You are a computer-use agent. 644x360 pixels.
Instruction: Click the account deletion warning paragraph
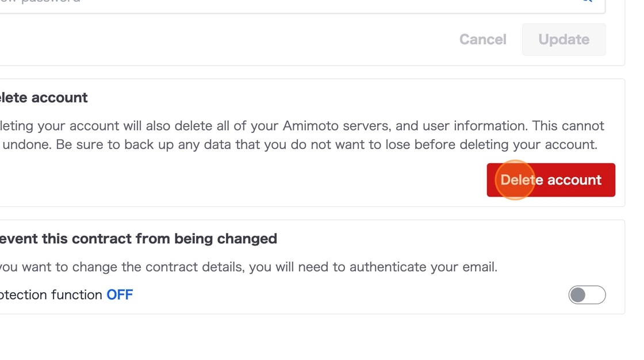point(299,135)
